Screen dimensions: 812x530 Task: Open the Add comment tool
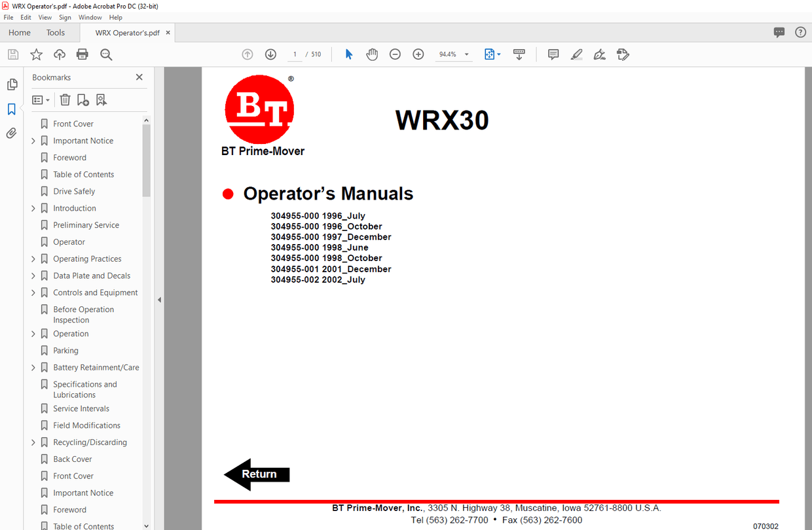click(553, 55)
